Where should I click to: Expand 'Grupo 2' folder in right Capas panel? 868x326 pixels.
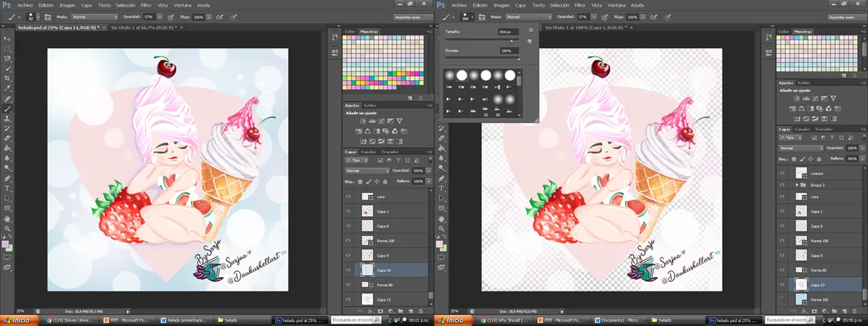[796, 184]
